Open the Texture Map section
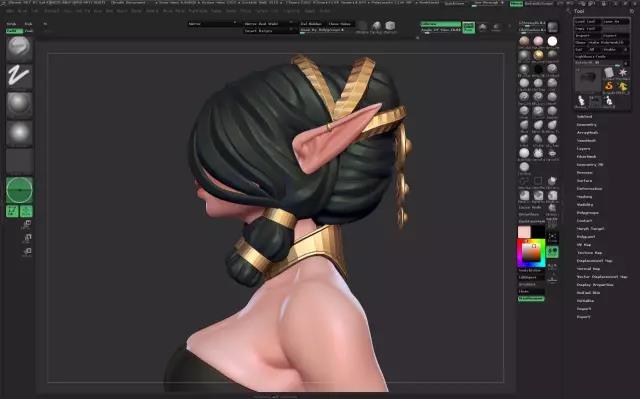 589,253
